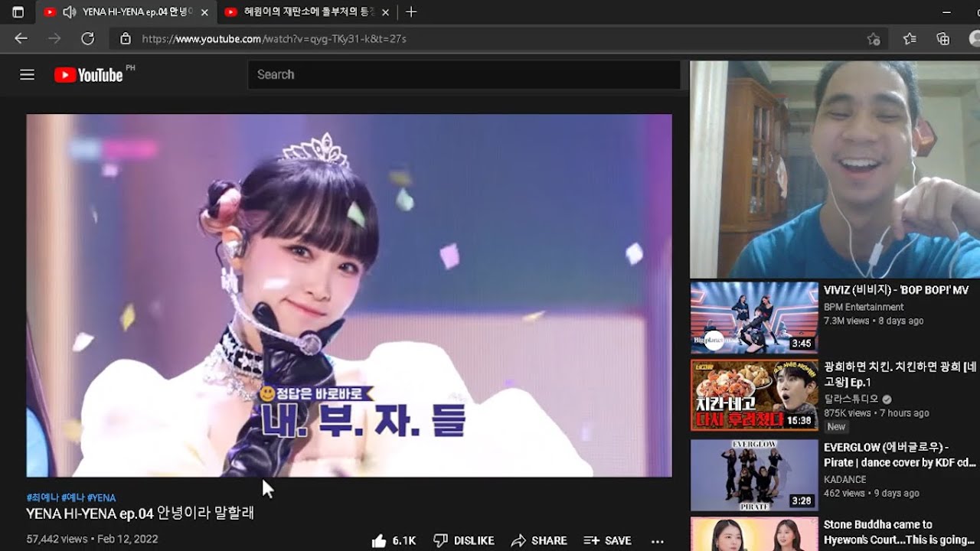Open 광희하면 치킨 video title
The image size is (980, 551).
click(900, 374)
